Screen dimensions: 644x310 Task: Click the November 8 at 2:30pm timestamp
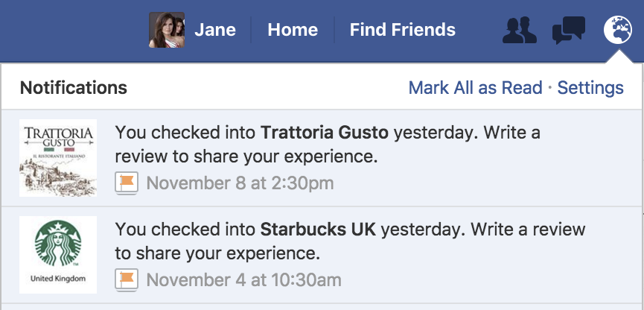click(x=240, y=183)
